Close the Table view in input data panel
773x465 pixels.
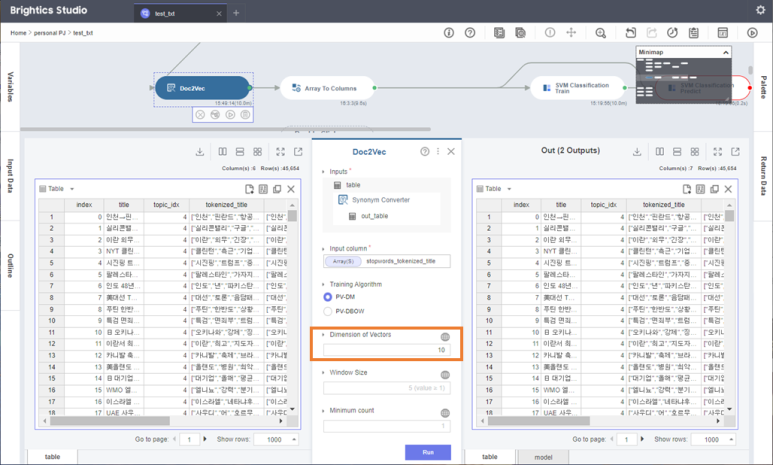pos(291,189)
